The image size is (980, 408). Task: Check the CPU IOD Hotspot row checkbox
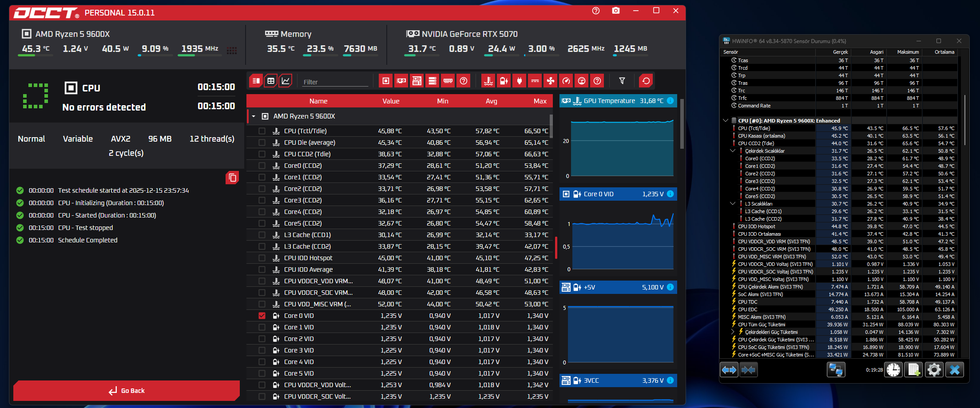tap(262, 258)
